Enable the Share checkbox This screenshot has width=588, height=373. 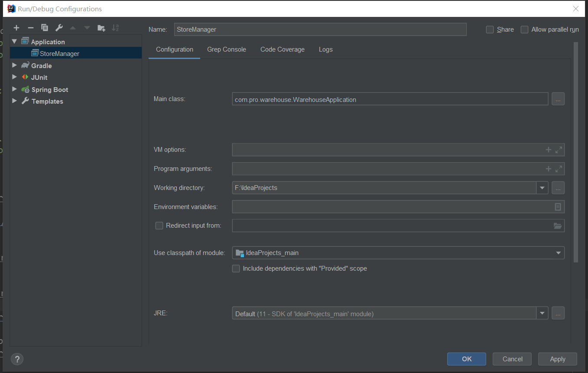point(490,29)
